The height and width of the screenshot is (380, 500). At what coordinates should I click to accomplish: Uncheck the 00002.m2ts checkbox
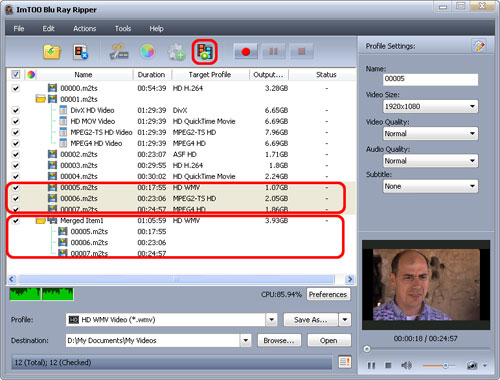pyautogui.click(x=16, y=154)
